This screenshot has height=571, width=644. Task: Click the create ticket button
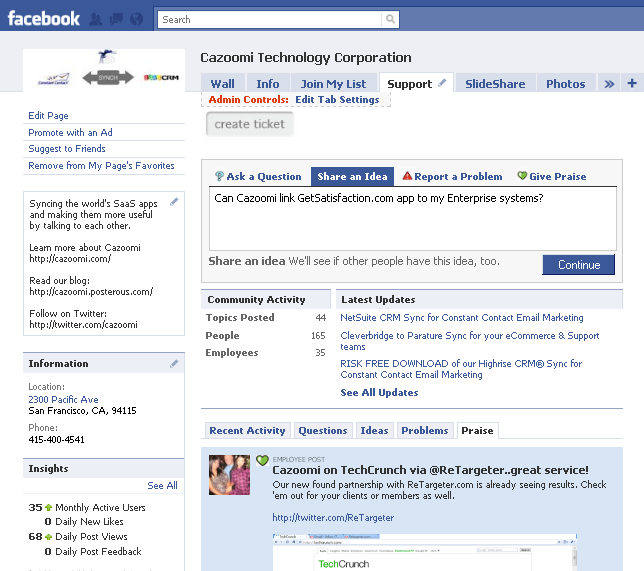coord(250,124)
